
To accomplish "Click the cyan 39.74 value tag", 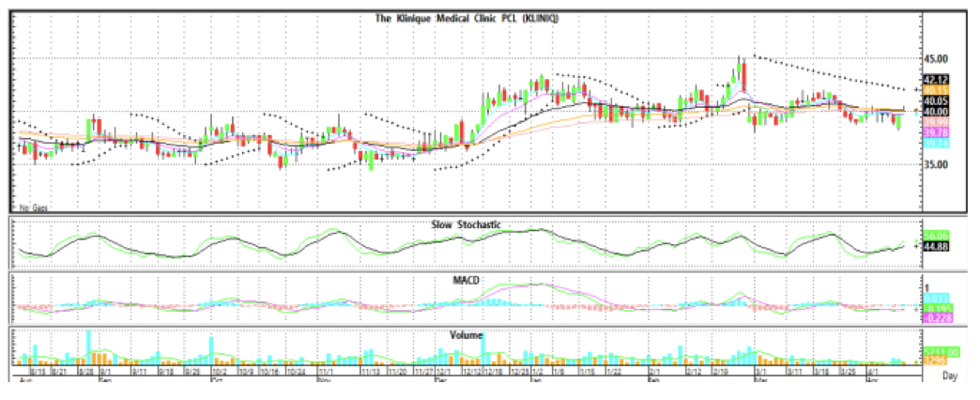I will pos(936,143).
